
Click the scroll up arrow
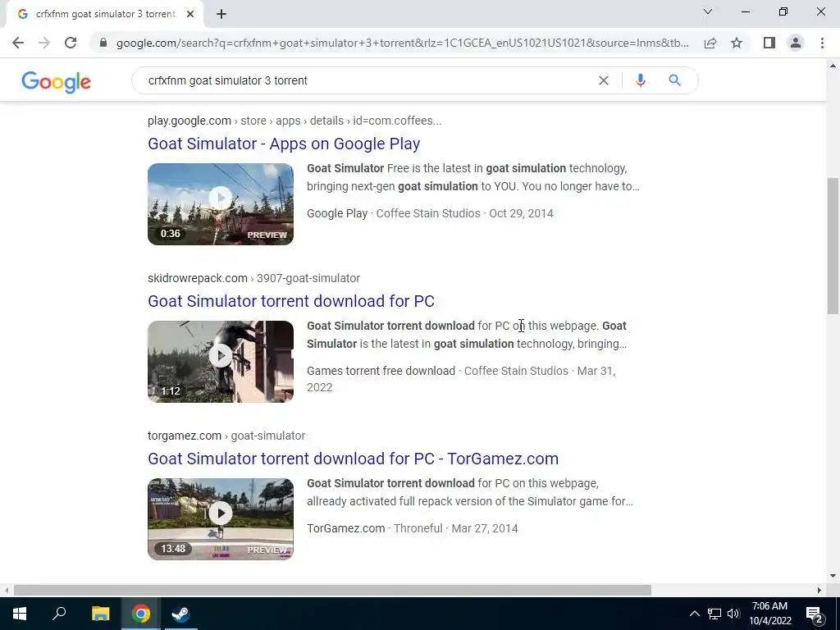tap(833, 66)
